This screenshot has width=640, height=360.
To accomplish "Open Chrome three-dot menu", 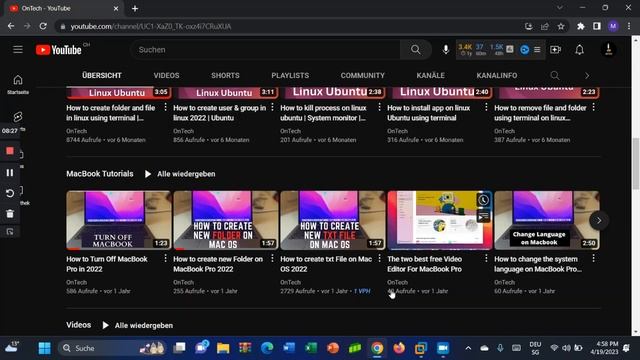I will [x=629, y=27].
